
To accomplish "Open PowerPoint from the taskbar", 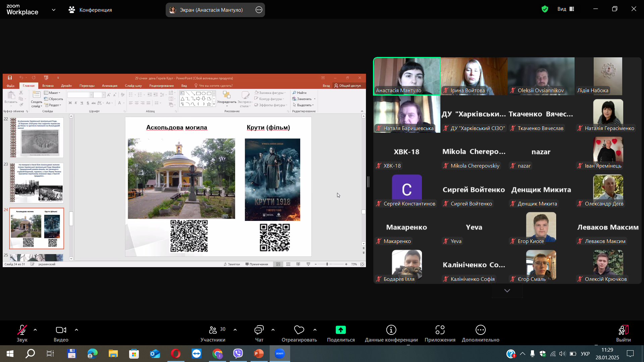I will point(259,354).
